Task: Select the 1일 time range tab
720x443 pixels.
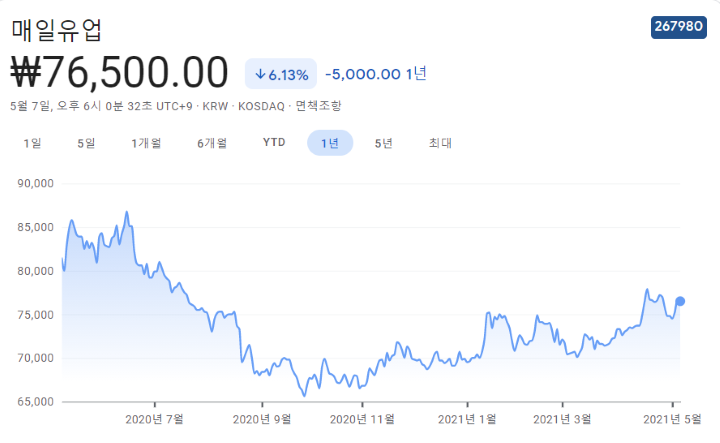Action: pyautogui.click(x=33, y=143)
